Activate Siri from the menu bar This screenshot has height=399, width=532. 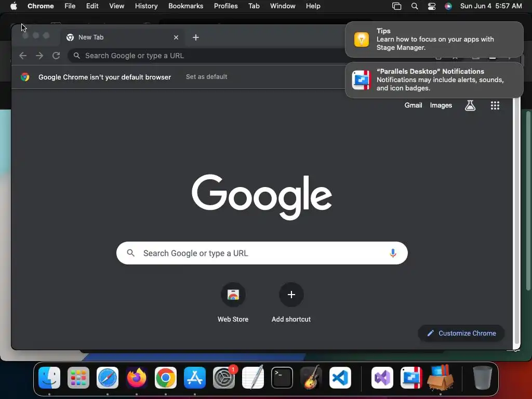coord(448,6)
